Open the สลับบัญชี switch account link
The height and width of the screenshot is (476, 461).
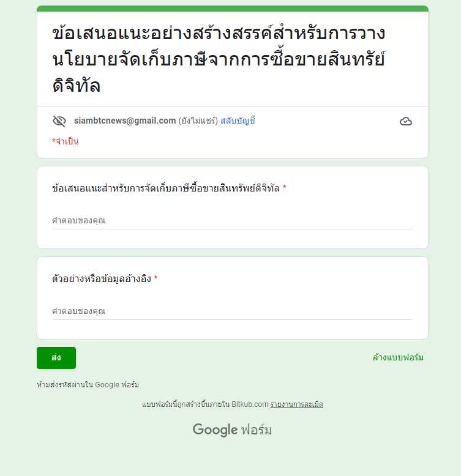point(238,121)
